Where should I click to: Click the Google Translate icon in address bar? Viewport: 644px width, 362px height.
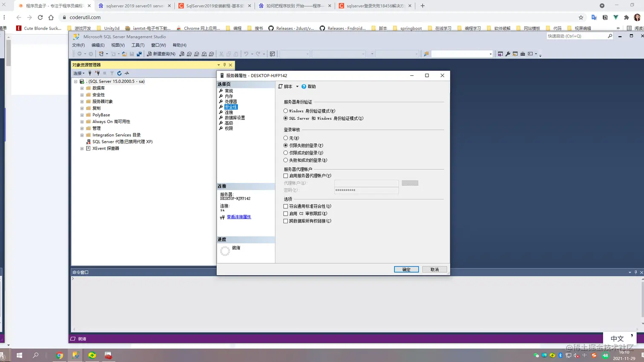coord(594,17)
